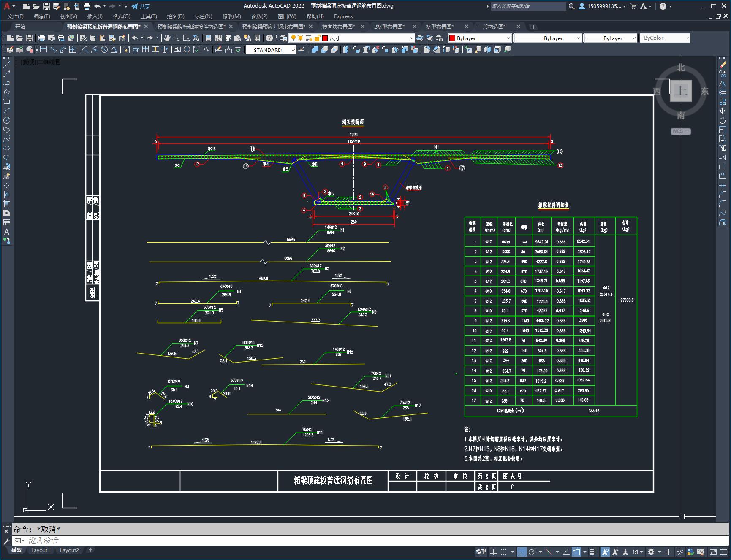The height and width of the screenshot is (560, 731).
Task: Switch to the 一般构造图 drawing tab
Action: [x=492, y=27]
